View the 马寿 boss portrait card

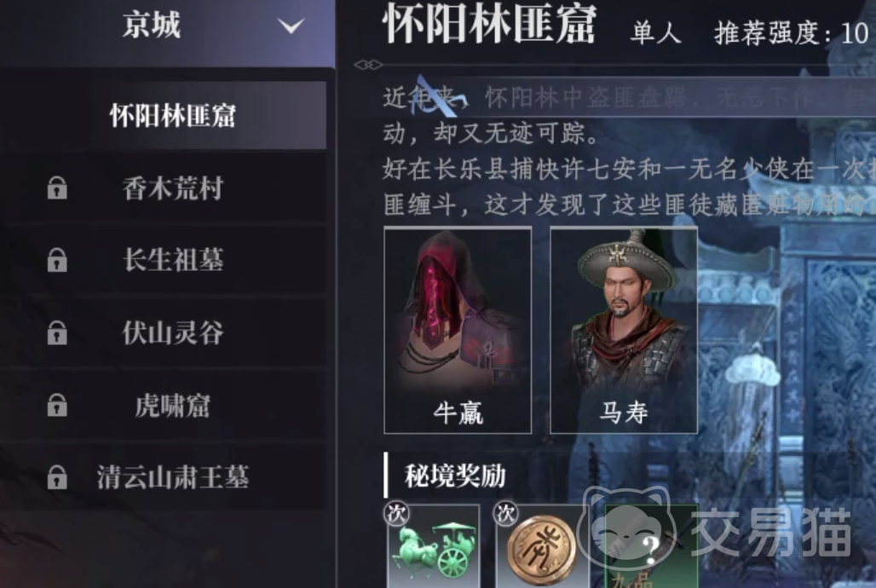coord(624,331)
